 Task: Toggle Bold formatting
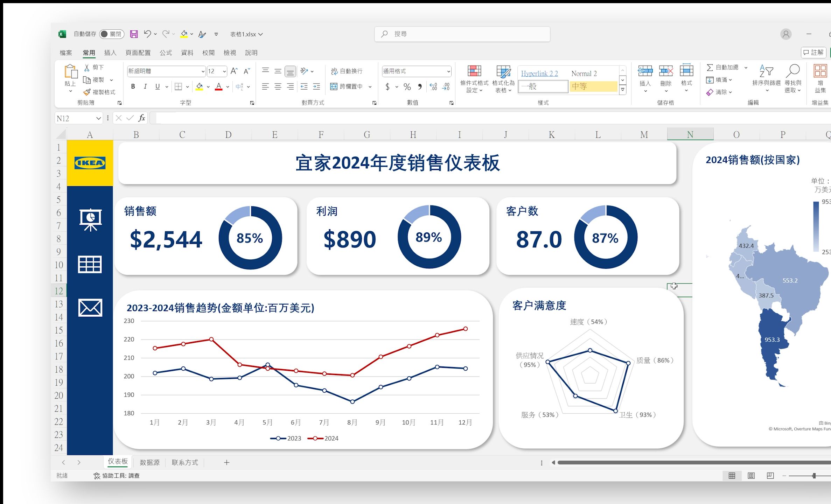click(133, 86)
